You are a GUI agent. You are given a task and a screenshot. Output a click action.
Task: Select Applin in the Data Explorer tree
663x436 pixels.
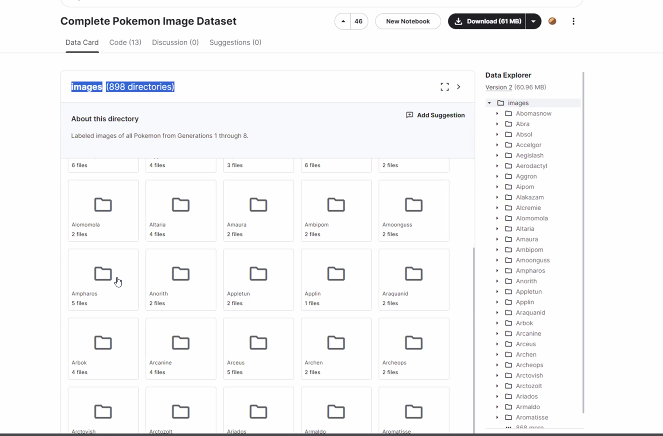tap(525, 302)
